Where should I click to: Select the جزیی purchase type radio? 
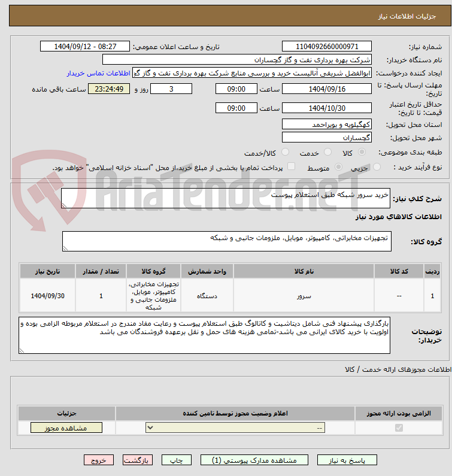(x=377, y=166)
